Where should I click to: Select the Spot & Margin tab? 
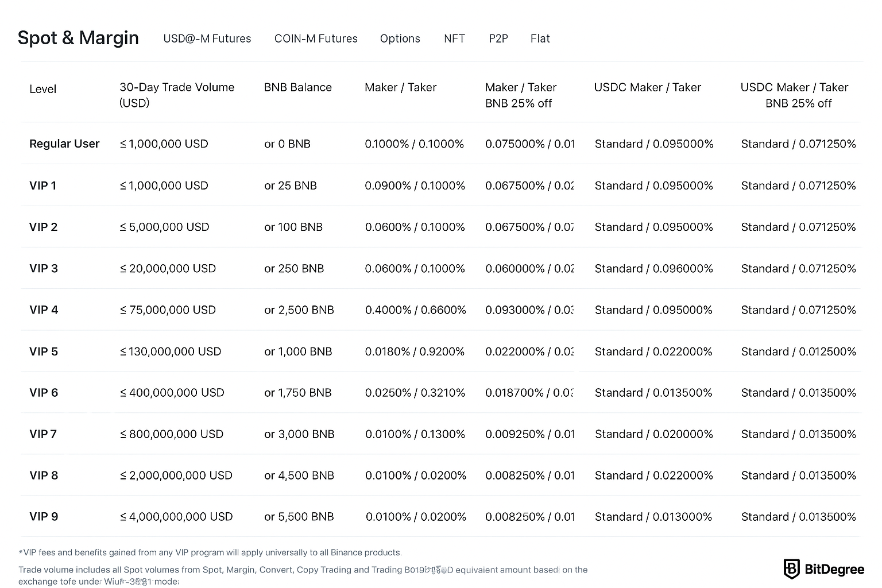(x=78, y=38)
